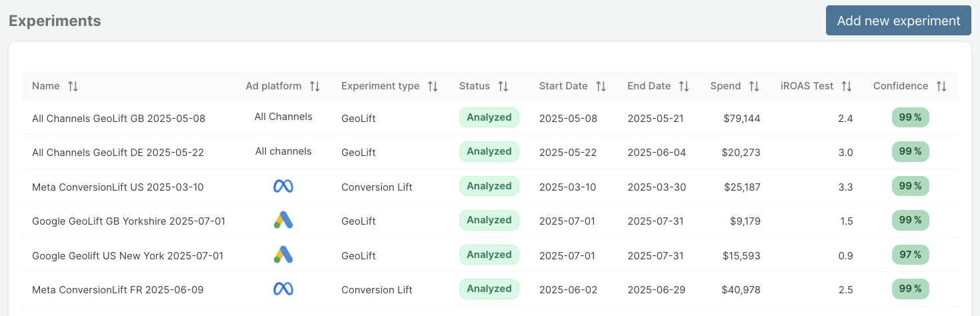
Task: Click Meta logo in ConversionLift FR row
Action: tap(283, 289)
